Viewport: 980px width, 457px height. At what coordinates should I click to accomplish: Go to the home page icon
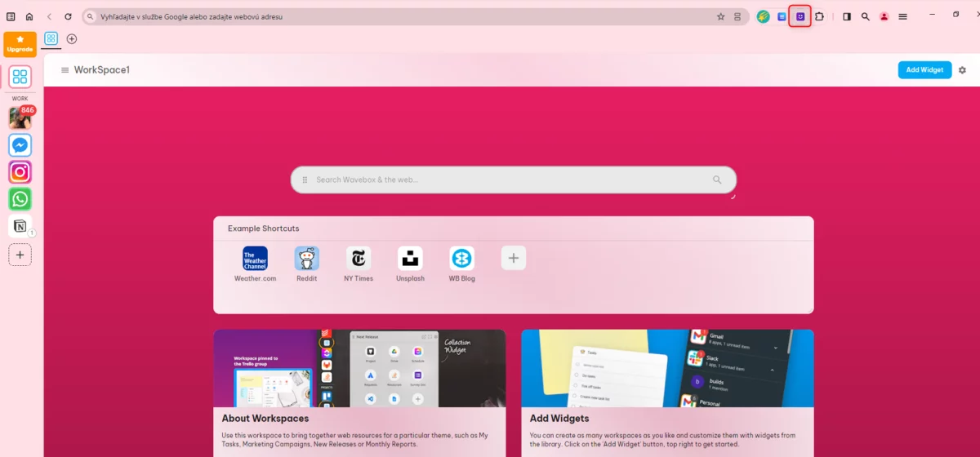point(29,16)
